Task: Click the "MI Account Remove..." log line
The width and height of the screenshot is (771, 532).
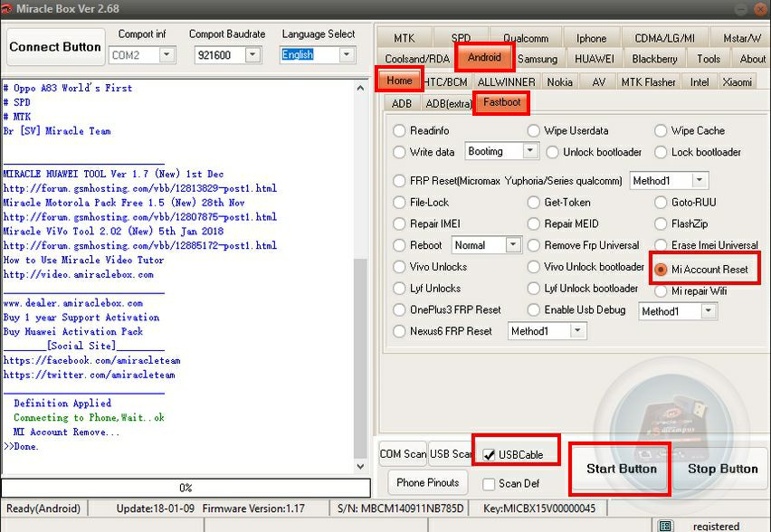Action: [66, 432]
